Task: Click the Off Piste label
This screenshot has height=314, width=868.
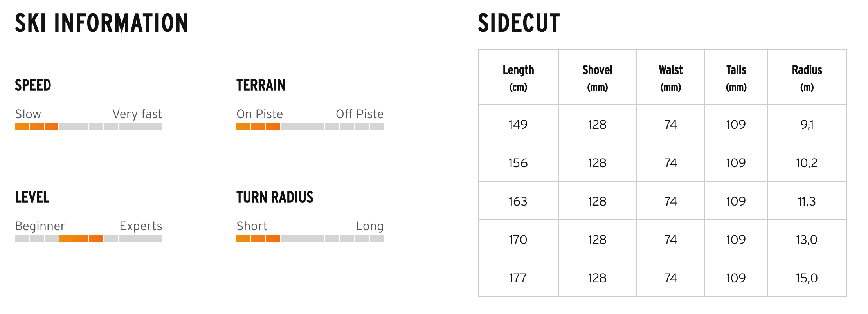Action: click(360, 114)
